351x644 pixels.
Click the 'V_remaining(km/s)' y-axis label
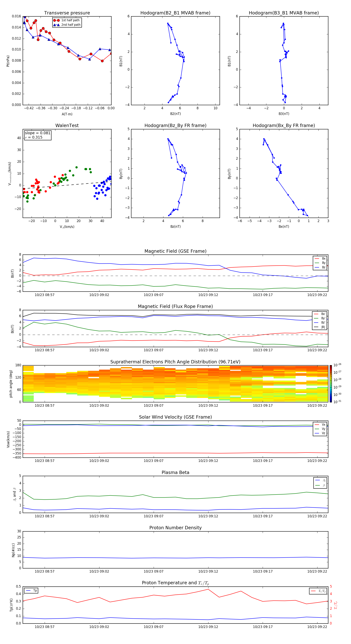click(x=10, y=173)
